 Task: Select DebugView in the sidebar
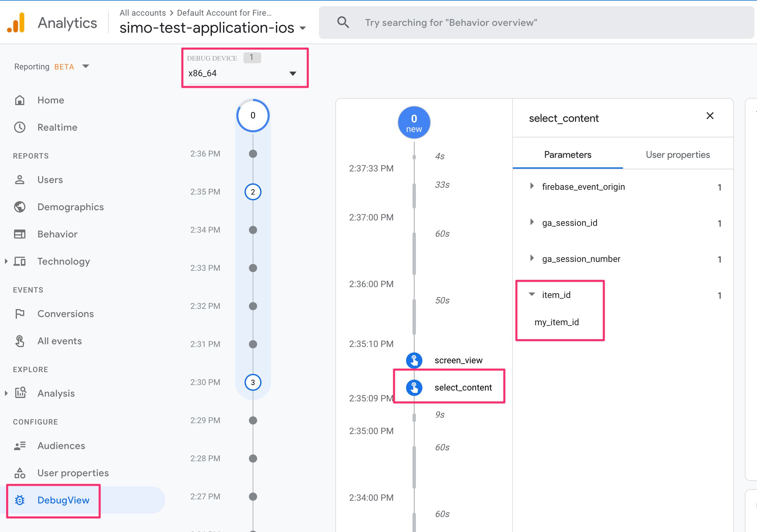[x=63, y=500]
